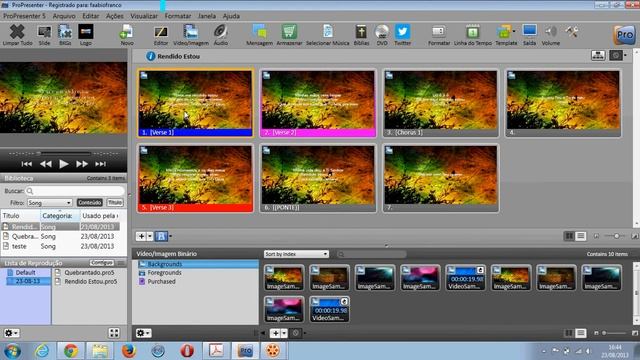
Task: Select the Purchased folder in media bin
Action: click(x=161, y=282)
